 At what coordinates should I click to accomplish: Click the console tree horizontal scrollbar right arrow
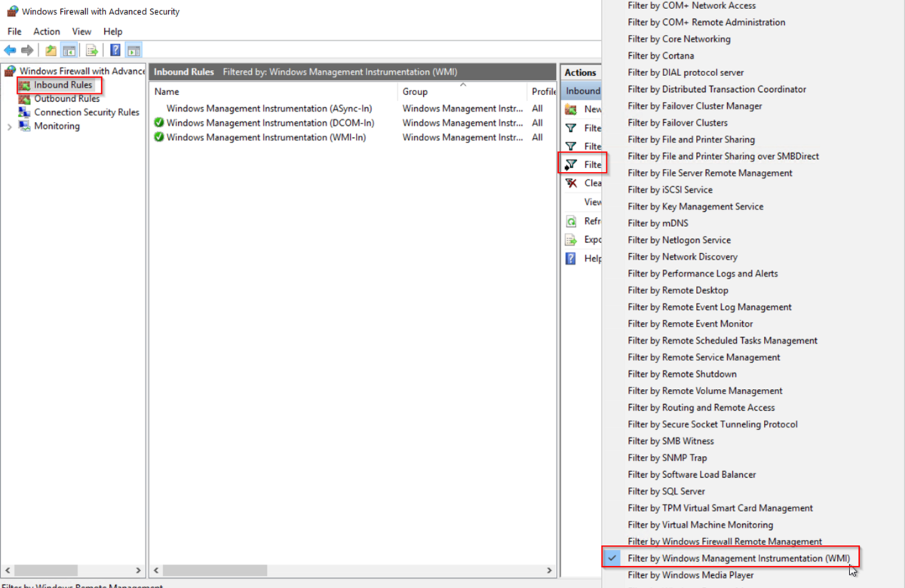pos(139,571)
